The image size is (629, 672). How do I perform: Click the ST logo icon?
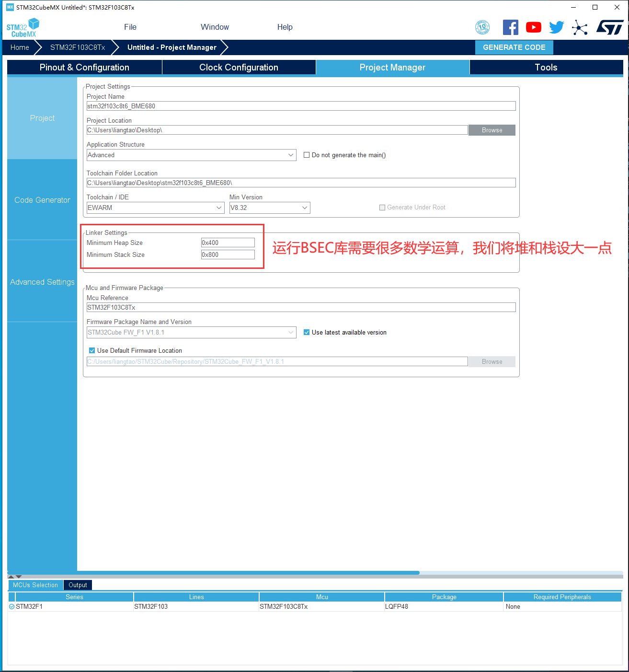pos(610,27)
